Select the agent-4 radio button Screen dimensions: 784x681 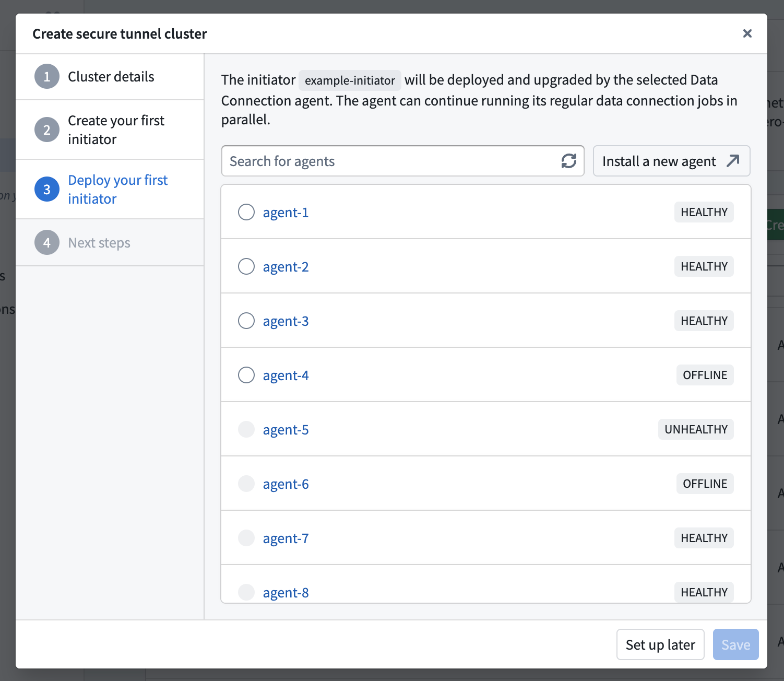pos(246,375)
